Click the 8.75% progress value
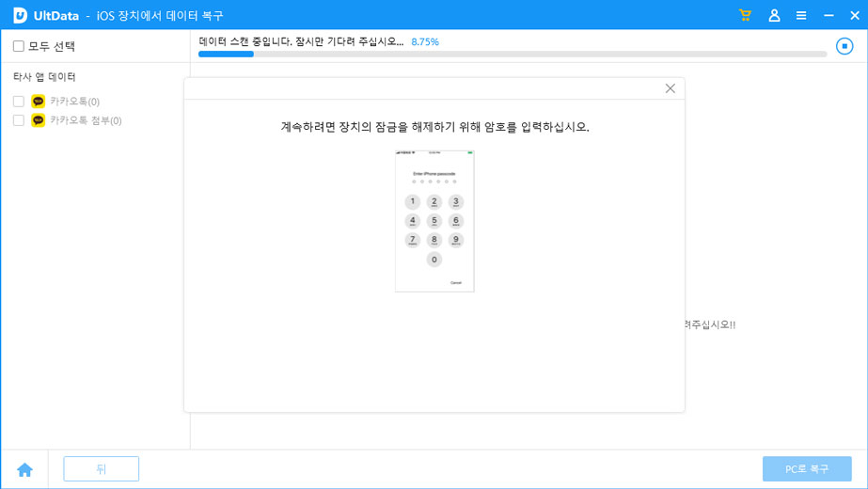 coord(424,42)
